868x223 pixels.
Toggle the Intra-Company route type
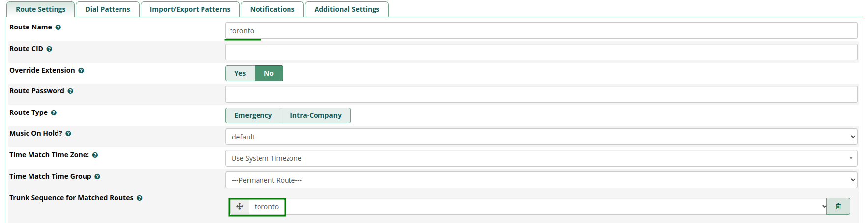pyautogui.click(x=316, y=115)
